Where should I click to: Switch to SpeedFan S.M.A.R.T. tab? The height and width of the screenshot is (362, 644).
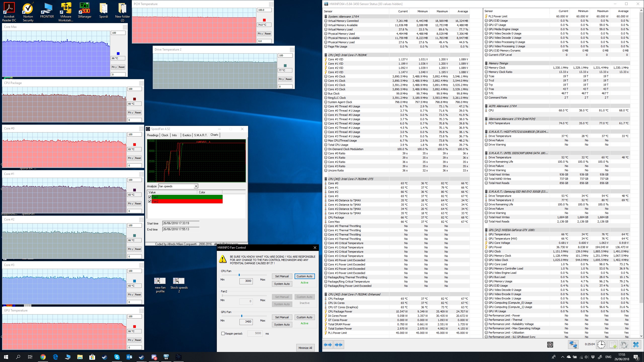point(200,135)
